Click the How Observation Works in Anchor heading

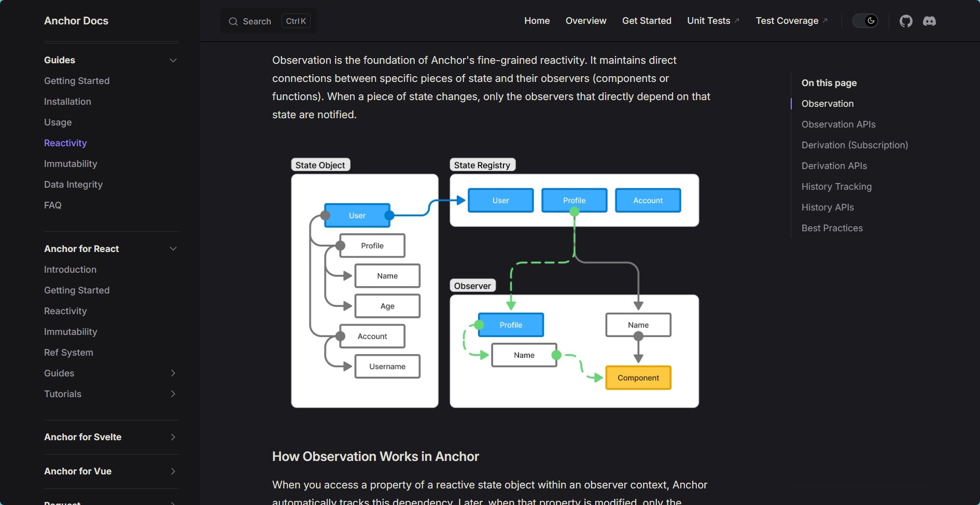(375, 457)
